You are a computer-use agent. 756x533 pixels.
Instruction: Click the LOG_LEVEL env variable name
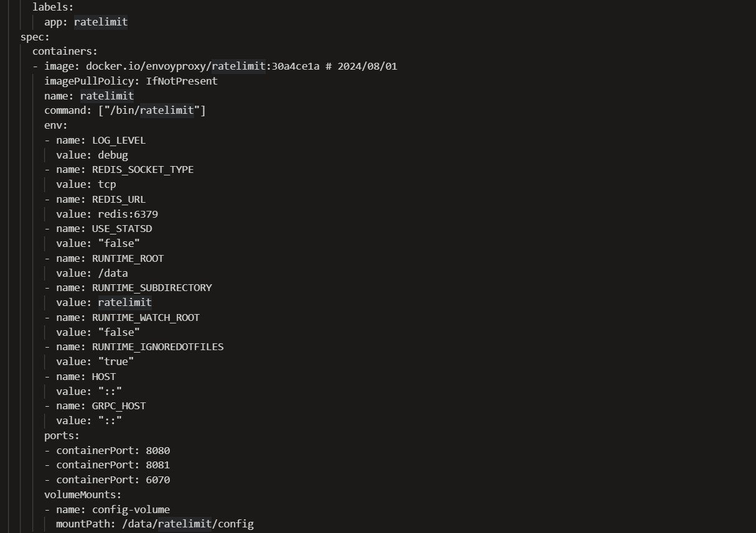pyautogui.click(x=118, y=140)
